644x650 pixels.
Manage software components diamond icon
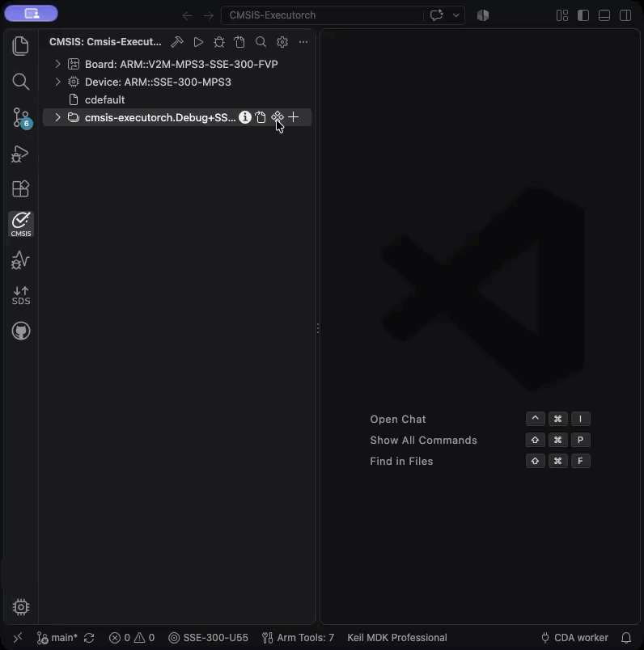[x=278, y=117]
